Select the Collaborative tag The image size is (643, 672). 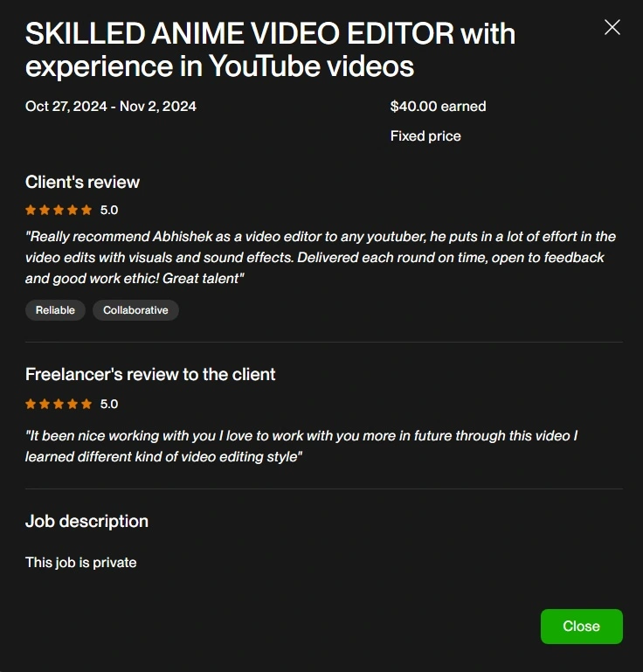coord(135,310)
